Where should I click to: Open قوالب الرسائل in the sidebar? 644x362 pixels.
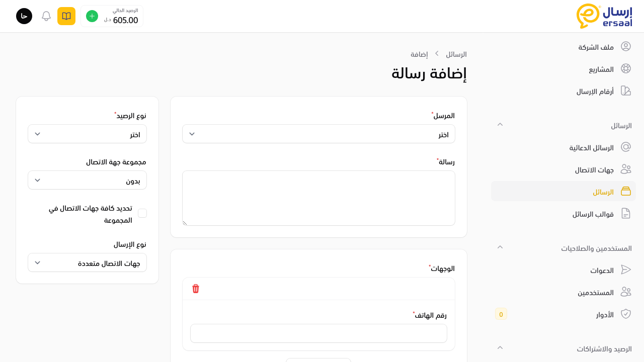pos(593,214)
